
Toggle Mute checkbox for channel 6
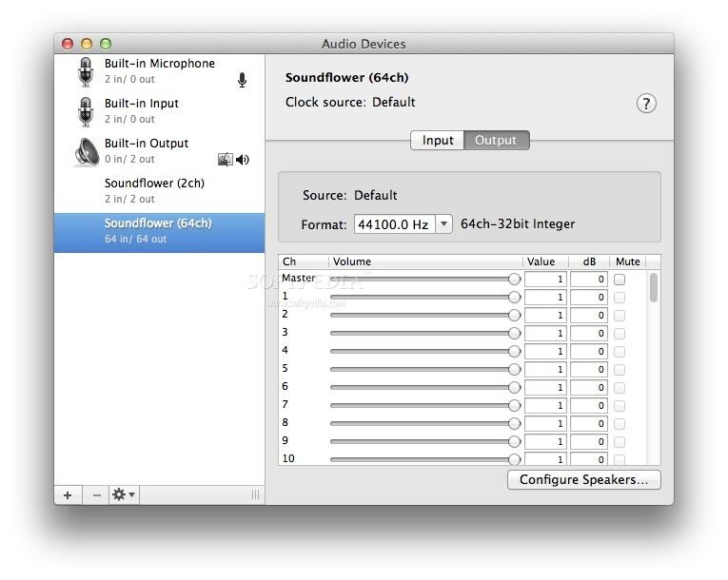(620, 388)
